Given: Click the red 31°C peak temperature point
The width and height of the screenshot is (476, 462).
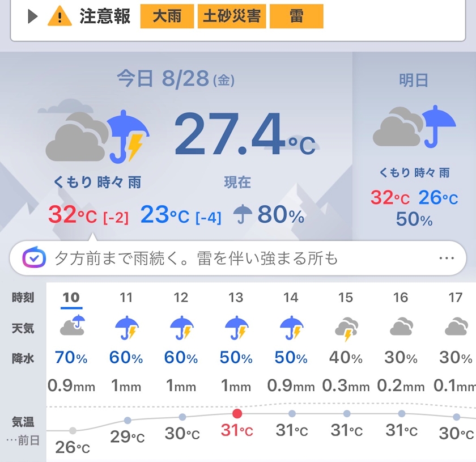Looking at the screenshot, I should [237, 413].
